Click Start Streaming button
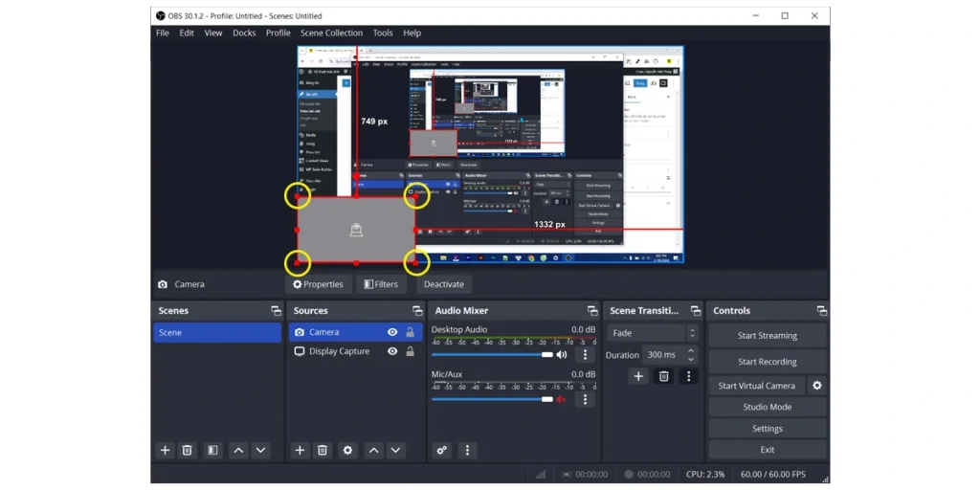980x490 pixels. [768, 336]
